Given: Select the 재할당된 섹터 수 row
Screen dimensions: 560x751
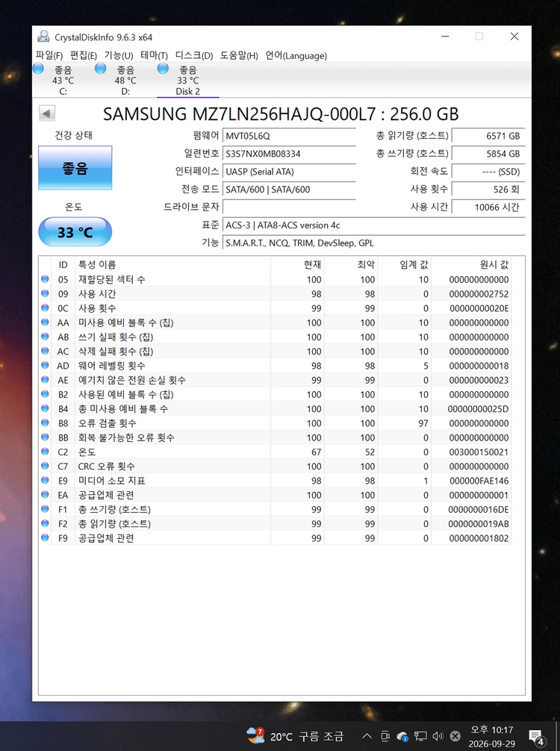Looking at the screenshot, I should point(275,279).
